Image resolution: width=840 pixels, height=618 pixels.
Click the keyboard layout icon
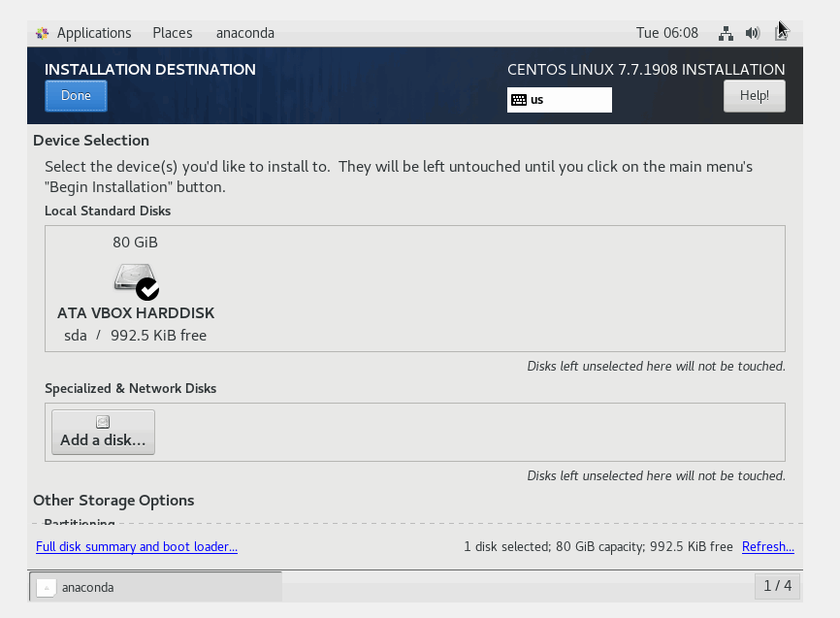pos(519,100)
